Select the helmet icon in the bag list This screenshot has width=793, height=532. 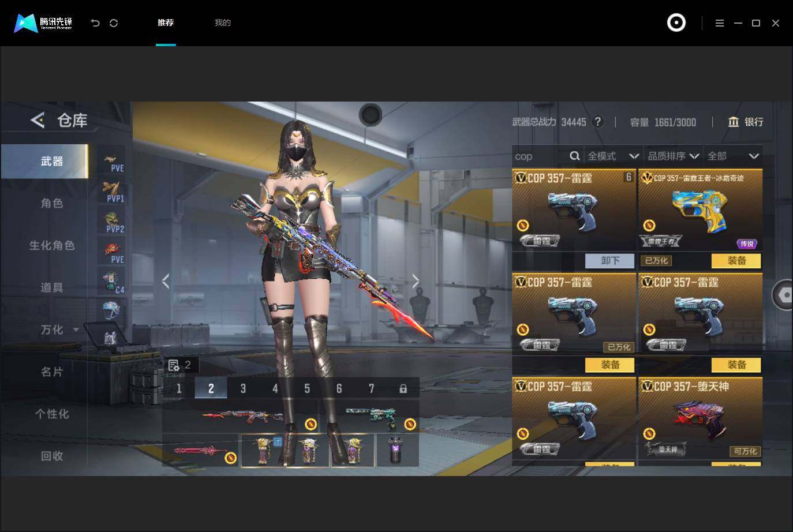pyautogui.click(x=112, y=311)
